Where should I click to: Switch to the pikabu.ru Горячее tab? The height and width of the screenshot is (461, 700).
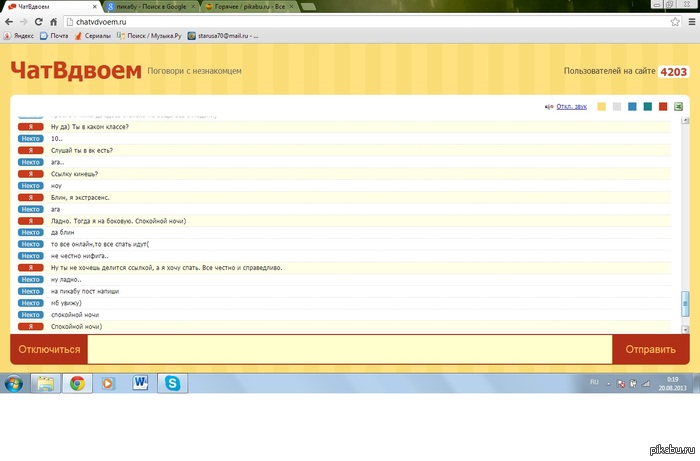pyautogui.click(x=250, y=7)
